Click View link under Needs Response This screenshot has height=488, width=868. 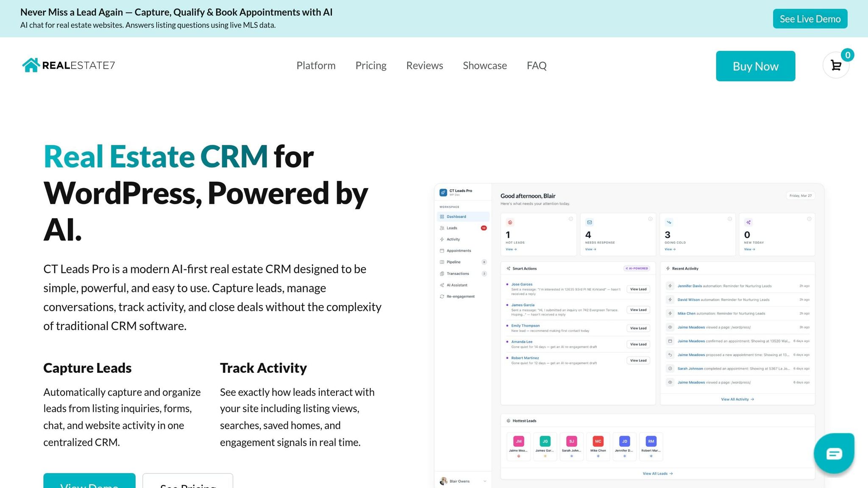pos(590,250)
